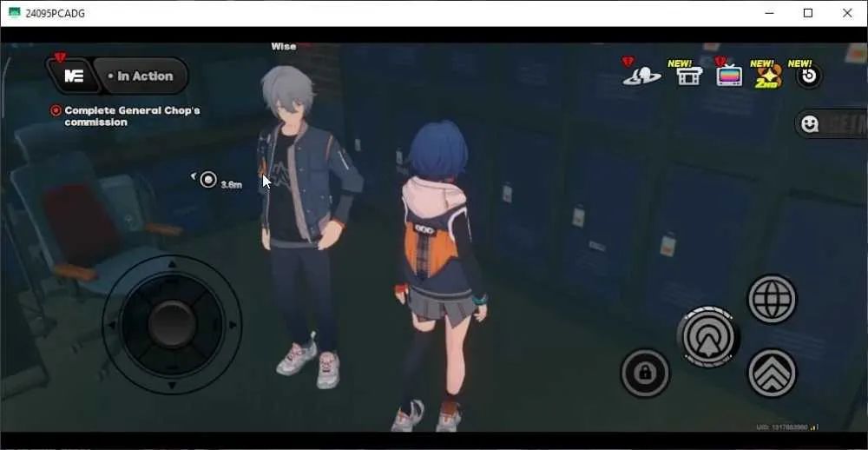868x450 pixels.
Task: Click the virtual joystick center knob
Action: 172,325
